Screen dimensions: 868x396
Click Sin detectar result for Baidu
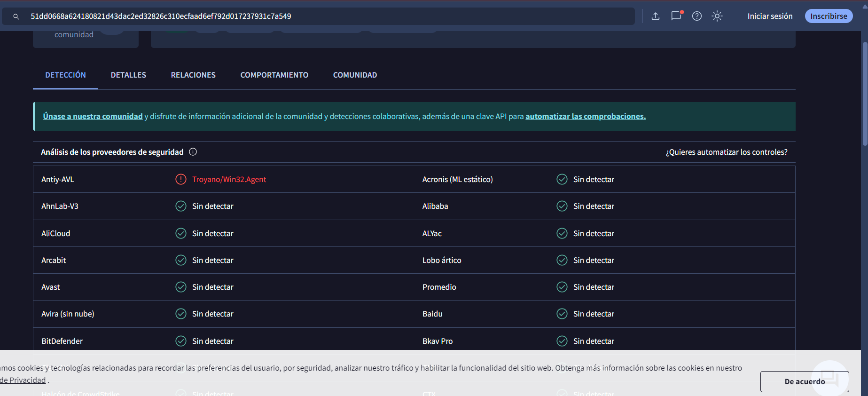(594, 314)
